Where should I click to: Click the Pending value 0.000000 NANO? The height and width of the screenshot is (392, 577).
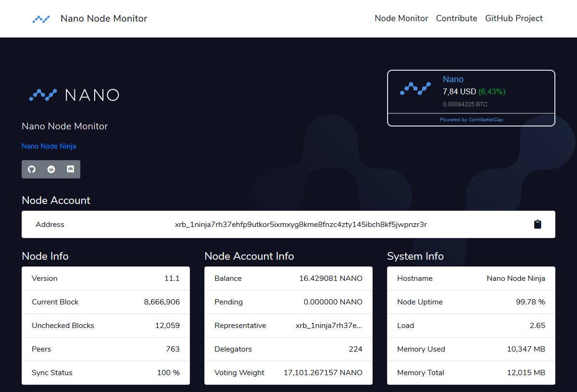click(x=333, y=302)
